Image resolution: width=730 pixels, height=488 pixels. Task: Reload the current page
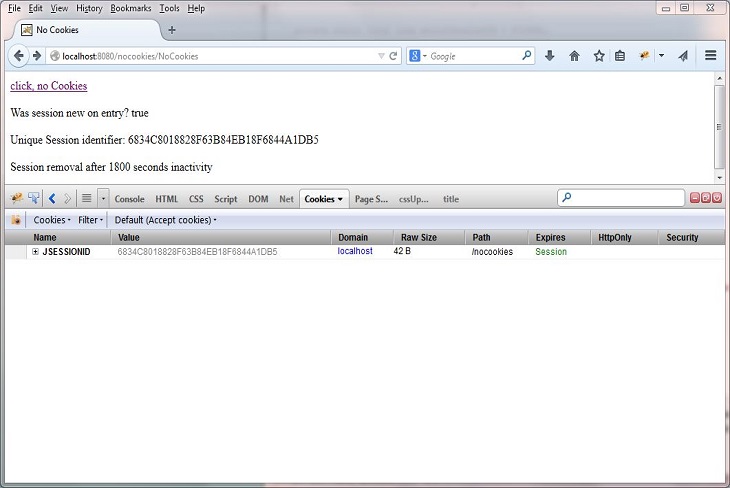(x=393, y=56)
